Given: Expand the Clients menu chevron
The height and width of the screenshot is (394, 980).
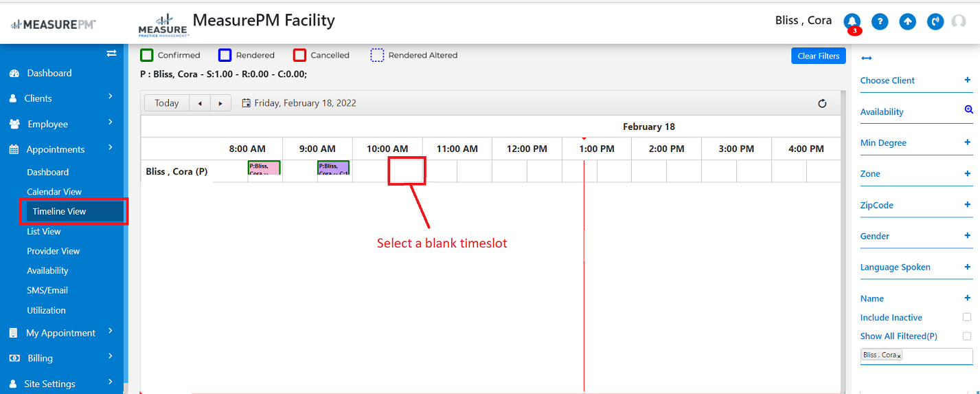Looking at the screenshot, I should pyautogui.click(x=111, y=97).
